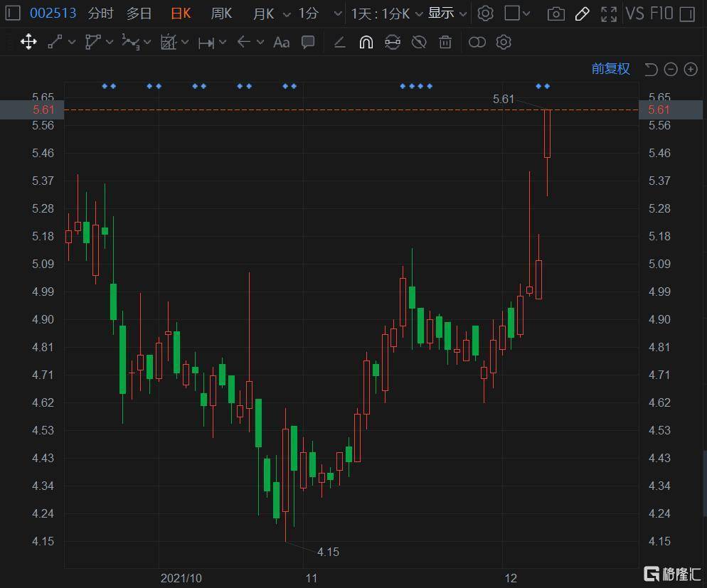Viewport: 707px width, 588px height.
Task: Enter fullscreen mode using expand icon
Action: pyautogui.click(x=609, y=14)
